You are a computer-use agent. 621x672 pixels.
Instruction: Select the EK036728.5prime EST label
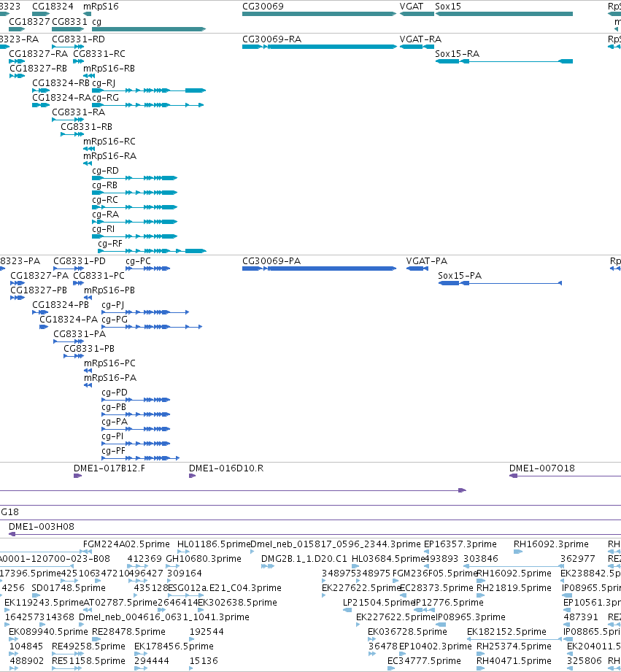pos(408,631)
